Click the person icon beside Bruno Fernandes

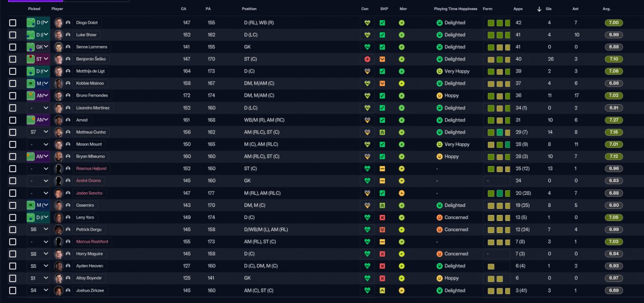tap(68, 96)
